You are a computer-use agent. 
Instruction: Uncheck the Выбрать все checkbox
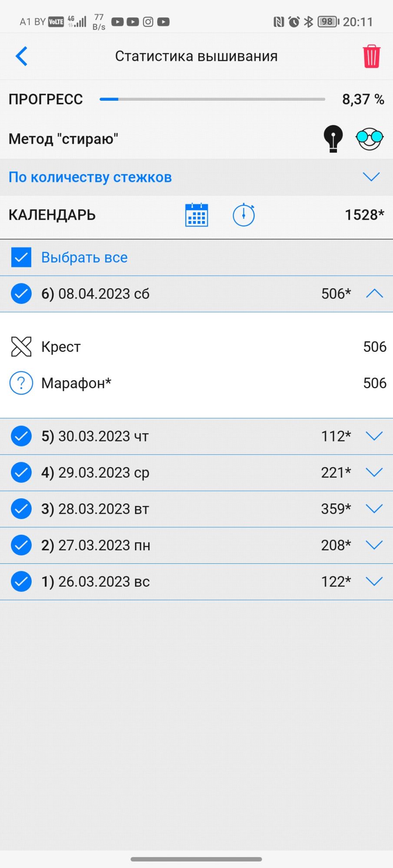[21, 257]
